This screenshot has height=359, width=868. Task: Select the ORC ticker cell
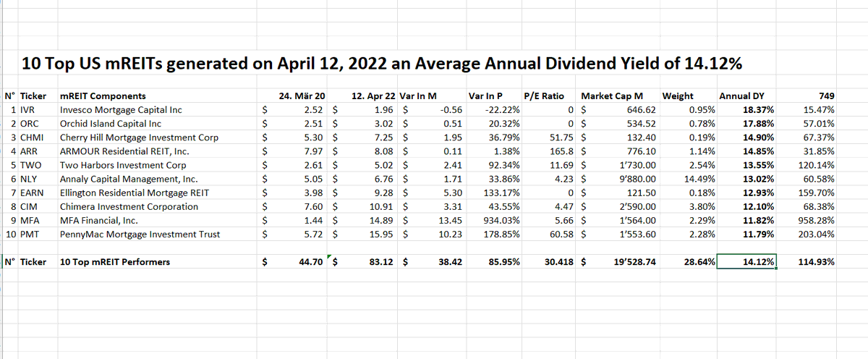coord(30,123)
